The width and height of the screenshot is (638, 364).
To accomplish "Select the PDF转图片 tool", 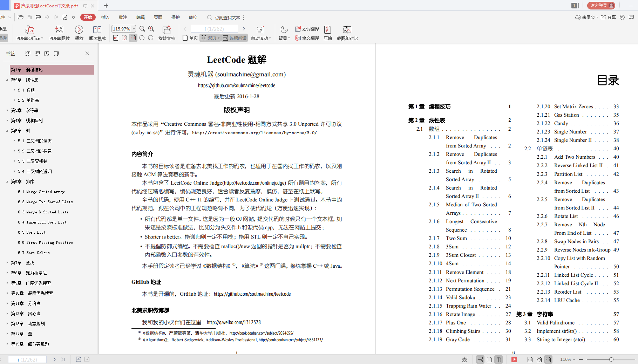I will (x=59, y=33).
